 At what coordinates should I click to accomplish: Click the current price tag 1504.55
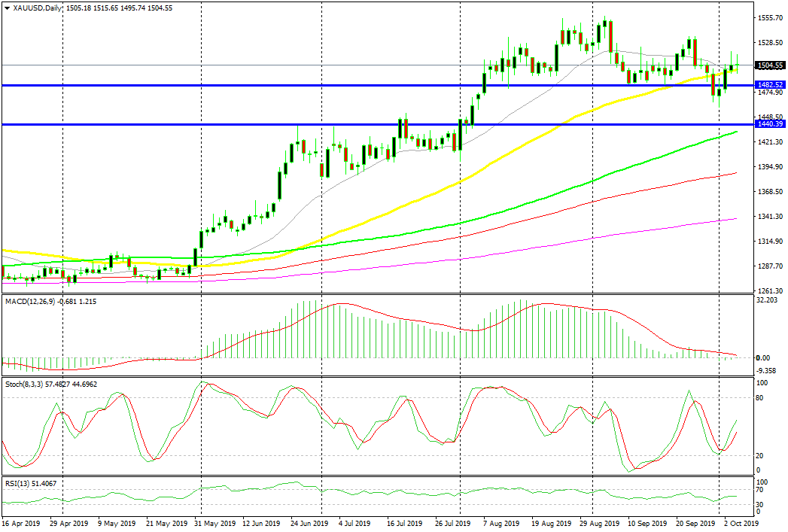pos(771,65)
